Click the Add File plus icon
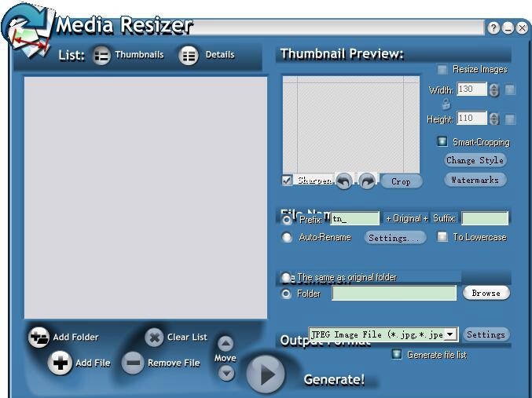 [60, 363]
